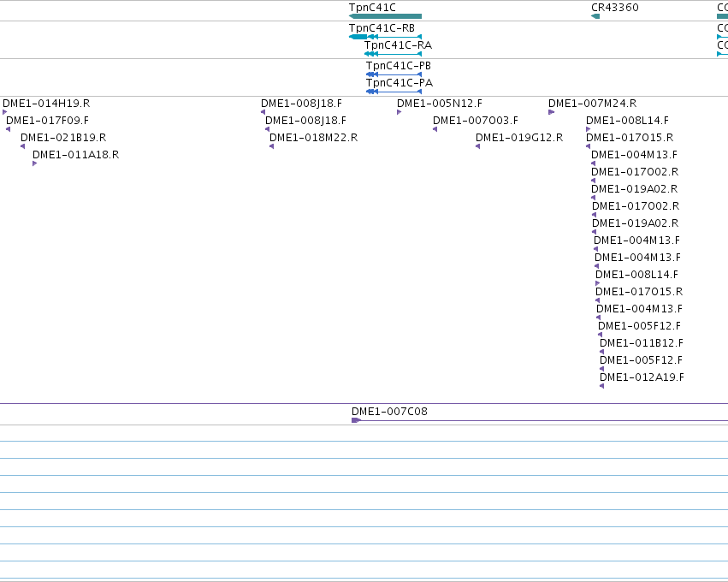Click the DME1-007O03.F arrow marker
This screenshot has width=728, height=582.
pyautogui.click(x=435, y=129)
